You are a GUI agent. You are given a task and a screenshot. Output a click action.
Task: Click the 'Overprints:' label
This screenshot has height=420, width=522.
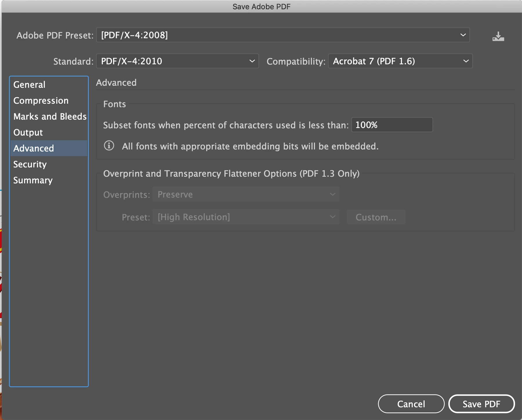pyautogui.click(x=127, y=195)
